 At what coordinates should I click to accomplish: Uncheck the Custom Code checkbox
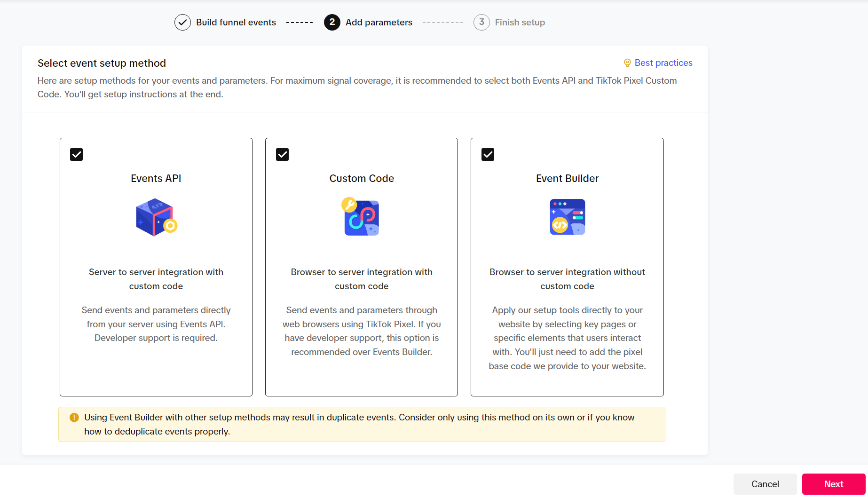[x=282, y=155]
